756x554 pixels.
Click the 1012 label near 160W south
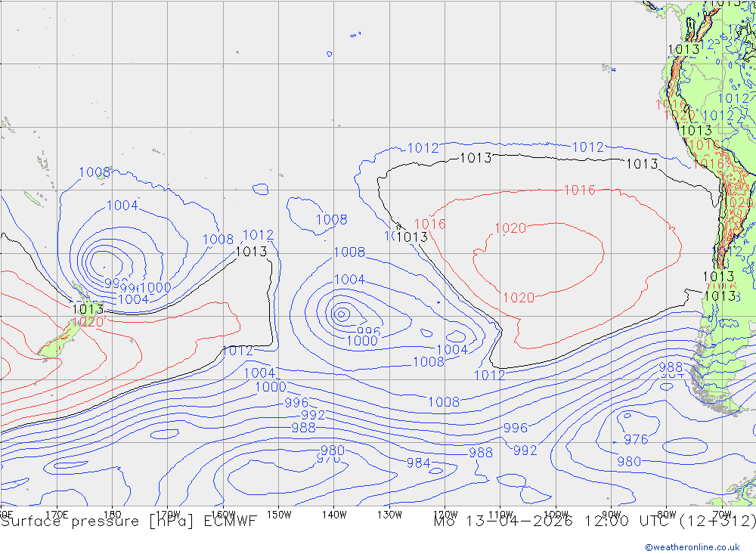237,351
